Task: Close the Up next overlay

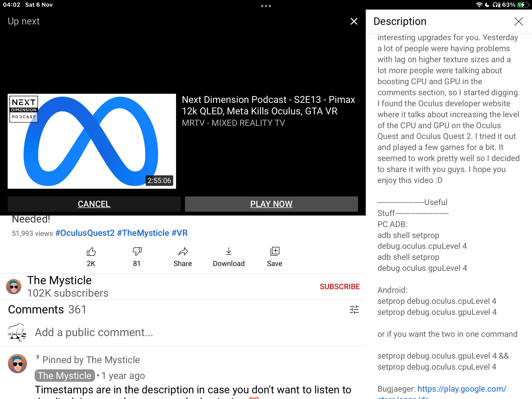Action: (x=354, y=21)
